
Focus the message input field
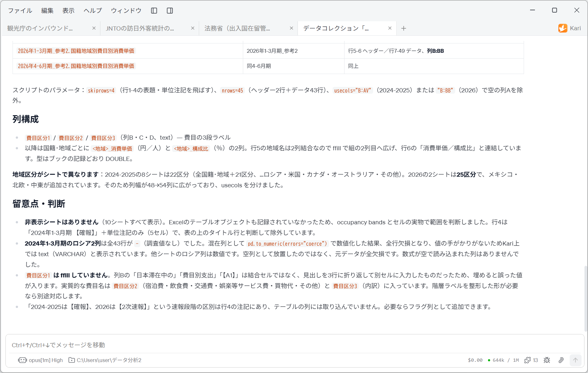coord(295,345)
